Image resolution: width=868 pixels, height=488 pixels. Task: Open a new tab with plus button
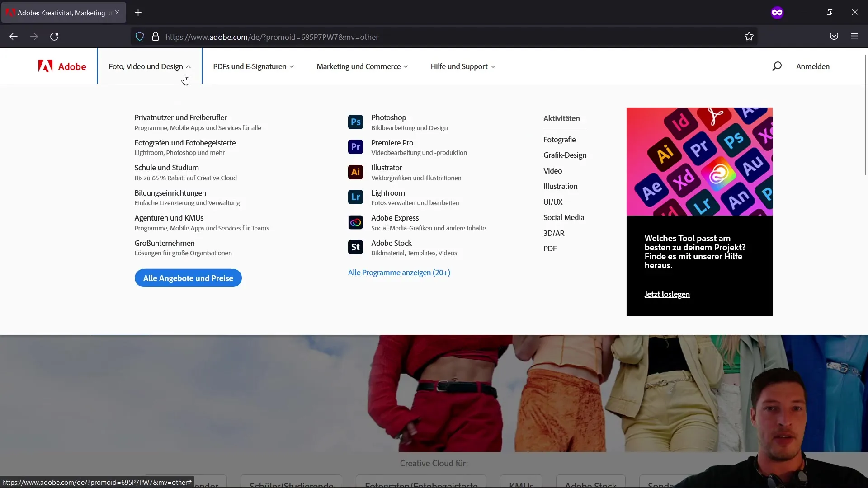138,13
